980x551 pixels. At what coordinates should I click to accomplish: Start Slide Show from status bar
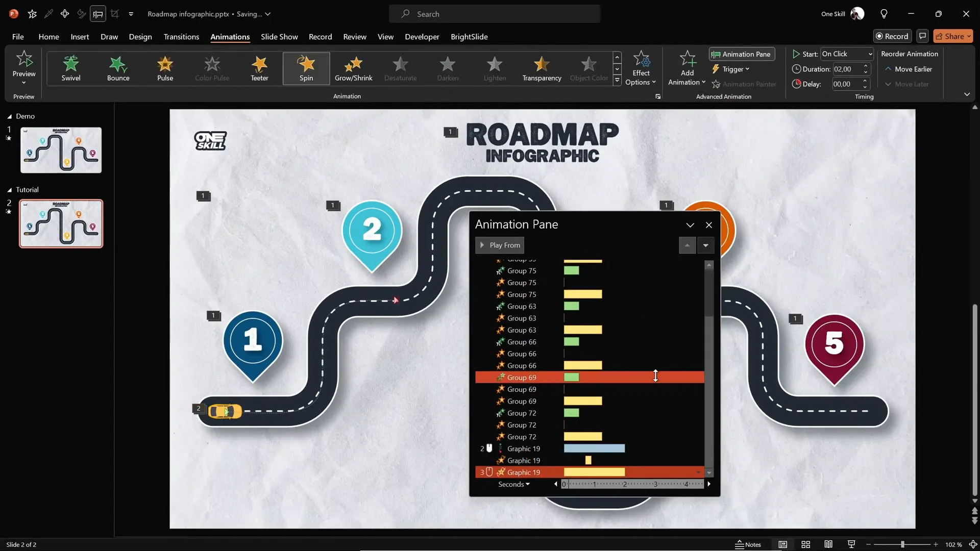[x=851, y=544]
